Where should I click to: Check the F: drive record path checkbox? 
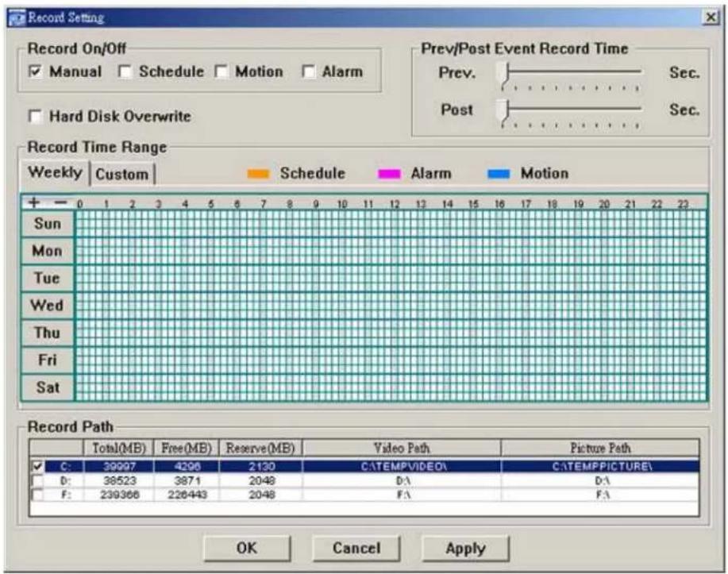37,495
